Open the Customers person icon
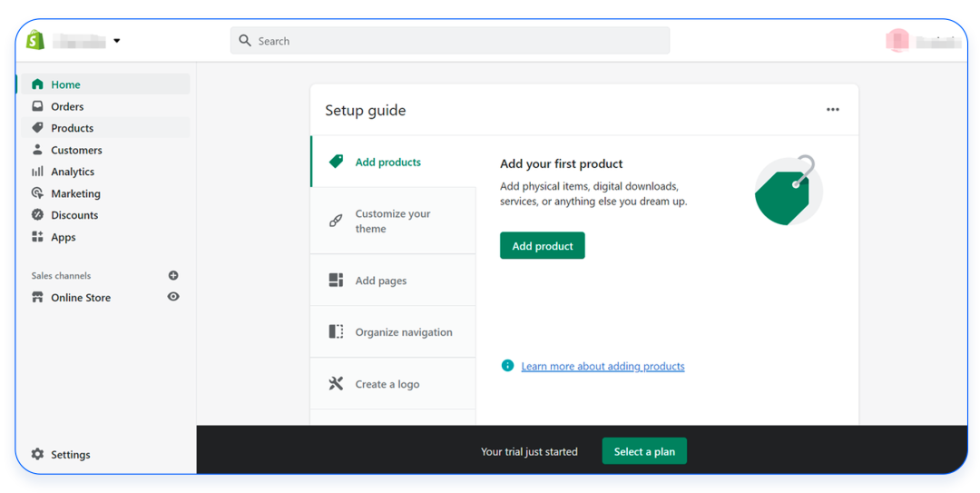This screenshot has height=493, width=980. click(37, 150)
